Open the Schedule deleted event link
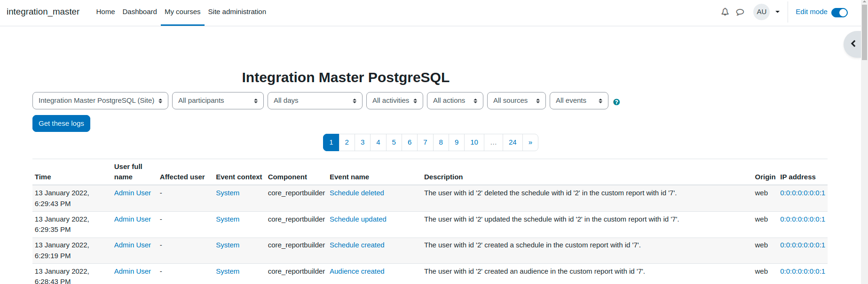 357,193
